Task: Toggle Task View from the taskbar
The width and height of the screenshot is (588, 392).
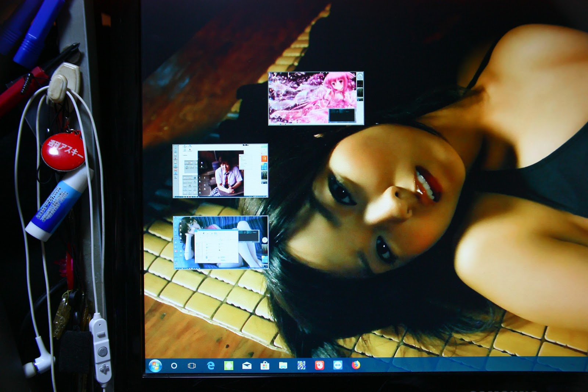Action: click(x=192, y=366)
